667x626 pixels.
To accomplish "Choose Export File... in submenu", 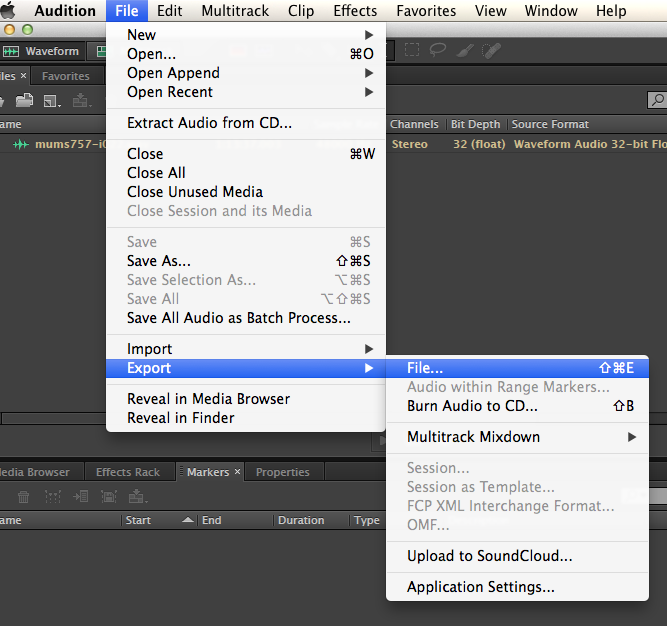I will point(517,368).
